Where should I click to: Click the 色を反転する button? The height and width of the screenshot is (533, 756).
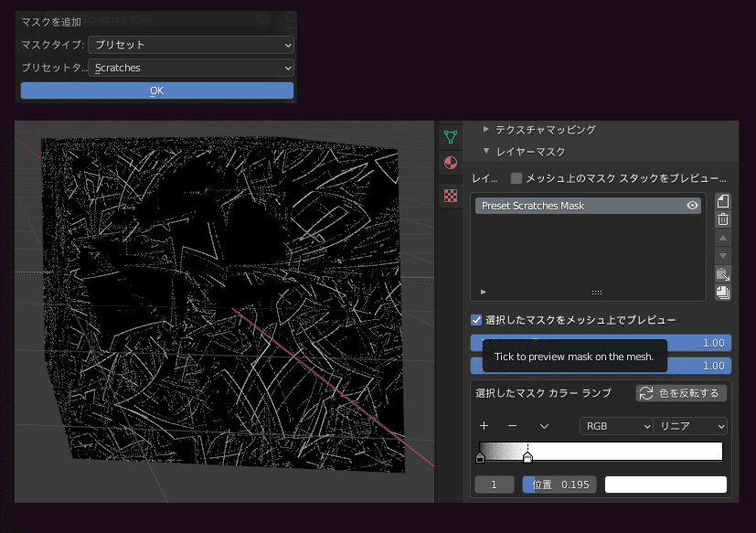coord(681,393)
